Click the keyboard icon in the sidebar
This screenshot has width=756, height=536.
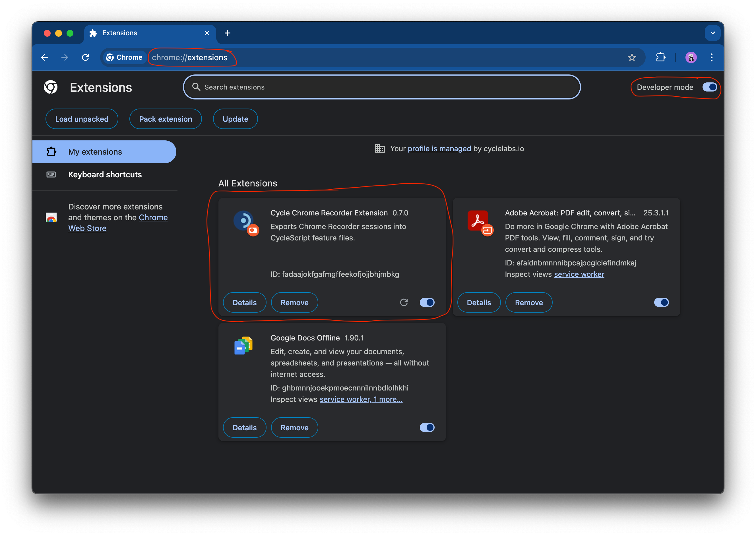pyautogui.click(x=51, y=174)
